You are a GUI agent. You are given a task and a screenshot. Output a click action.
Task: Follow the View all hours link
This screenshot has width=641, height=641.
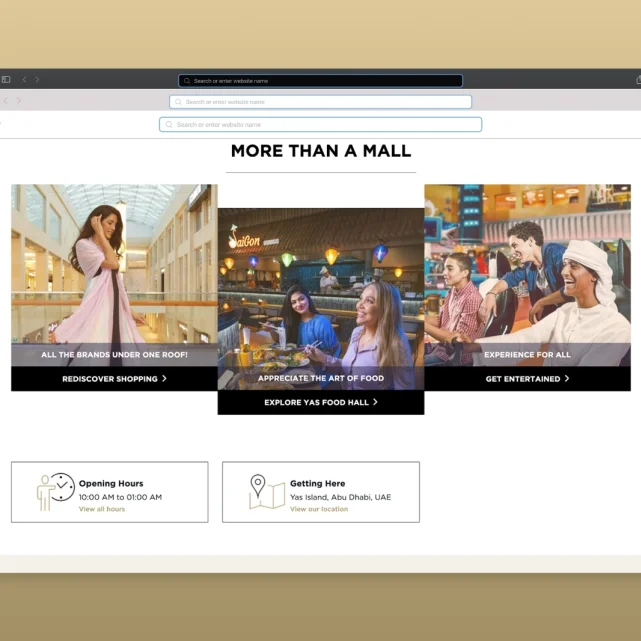pos(102,509)
